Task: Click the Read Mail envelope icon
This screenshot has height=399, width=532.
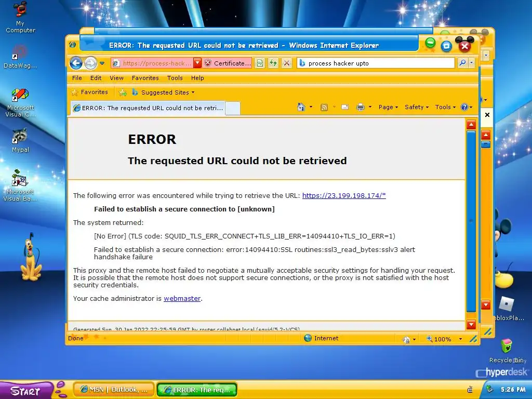Action: coord(345,107)
